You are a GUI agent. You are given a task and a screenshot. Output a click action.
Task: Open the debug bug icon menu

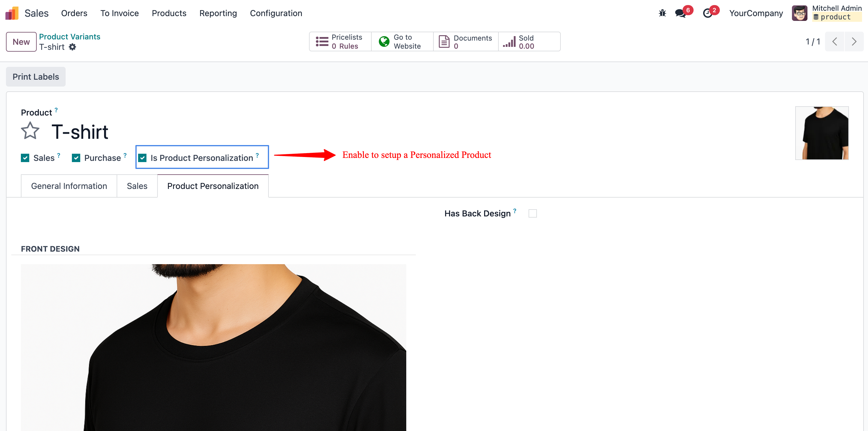(x=662, y=13)
